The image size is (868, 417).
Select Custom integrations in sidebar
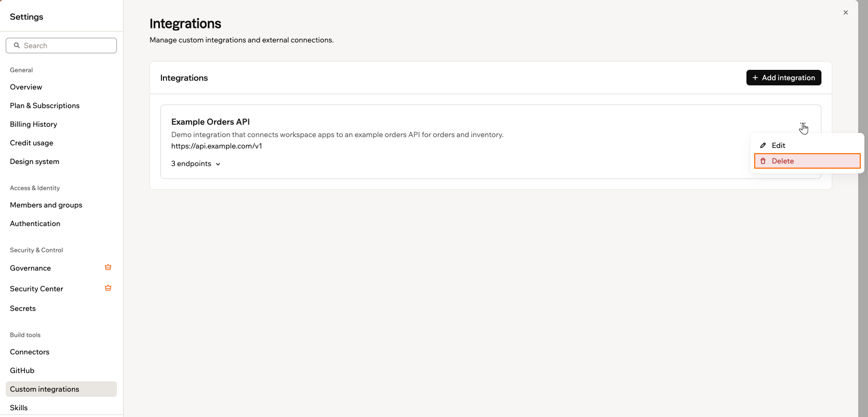click(x=61, y=389)
